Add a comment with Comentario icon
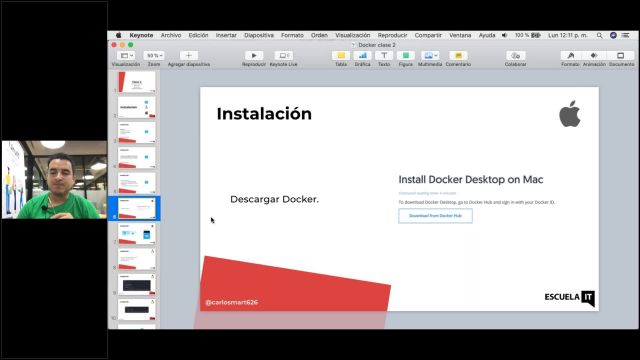The width and height of the screenshot is (640, 360). (x=458, y=56)
